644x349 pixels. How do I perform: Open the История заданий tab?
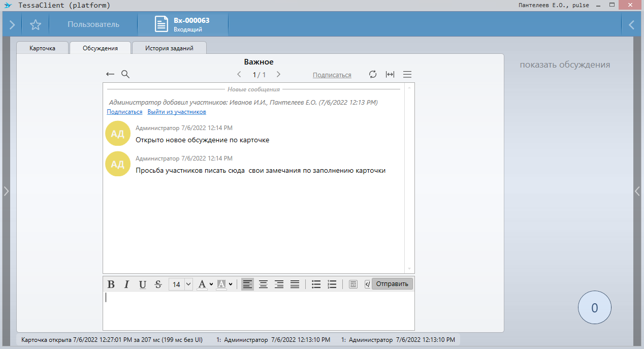point(169,48)
